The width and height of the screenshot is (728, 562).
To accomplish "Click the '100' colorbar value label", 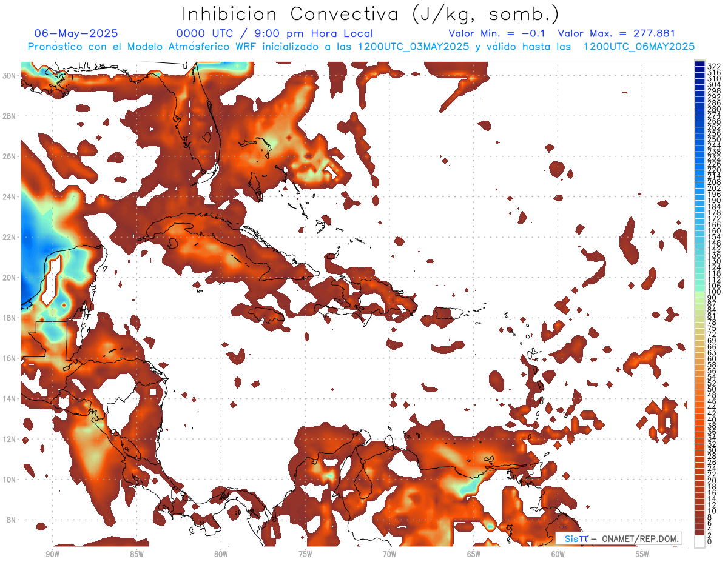I will tap(714, 292).
